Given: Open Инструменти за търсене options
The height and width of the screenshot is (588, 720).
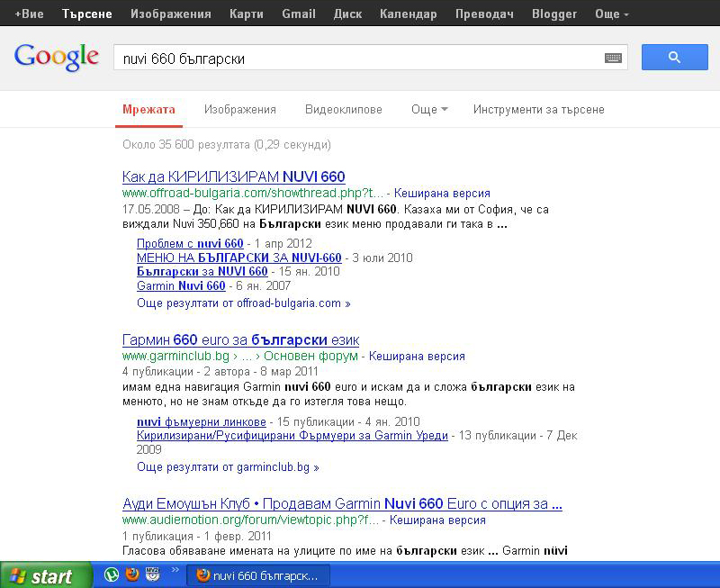Looking at the screenshot, I should pos(538,109).
